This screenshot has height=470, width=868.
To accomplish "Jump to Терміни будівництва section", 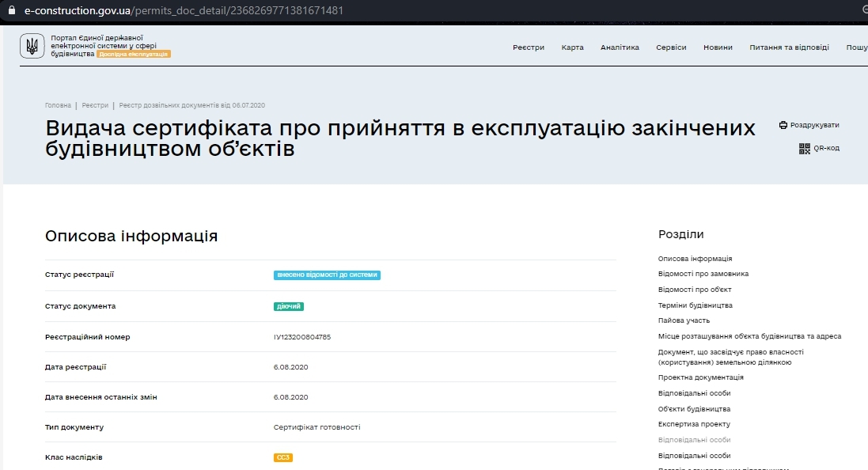I will pyautogui.click(x=696, y=305).
